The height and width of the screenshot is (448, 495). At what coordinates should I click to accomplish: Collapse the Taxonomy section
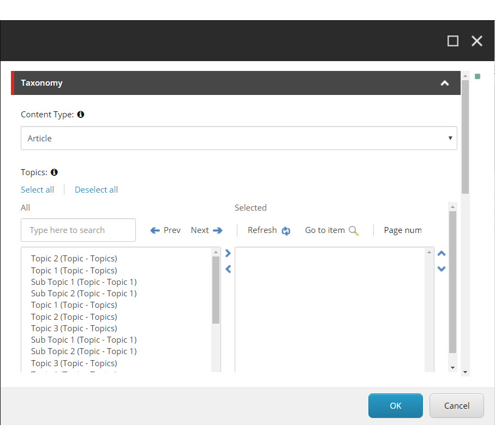[x=444, y=83]
